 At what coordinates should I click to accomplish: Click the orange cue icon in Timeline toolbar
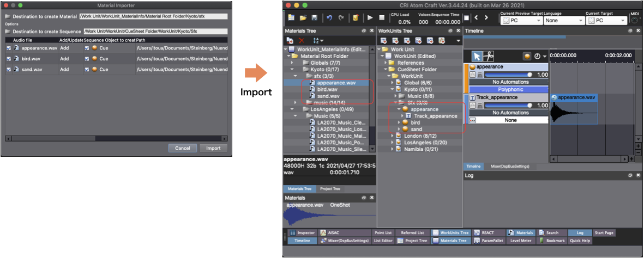[527, 56]
